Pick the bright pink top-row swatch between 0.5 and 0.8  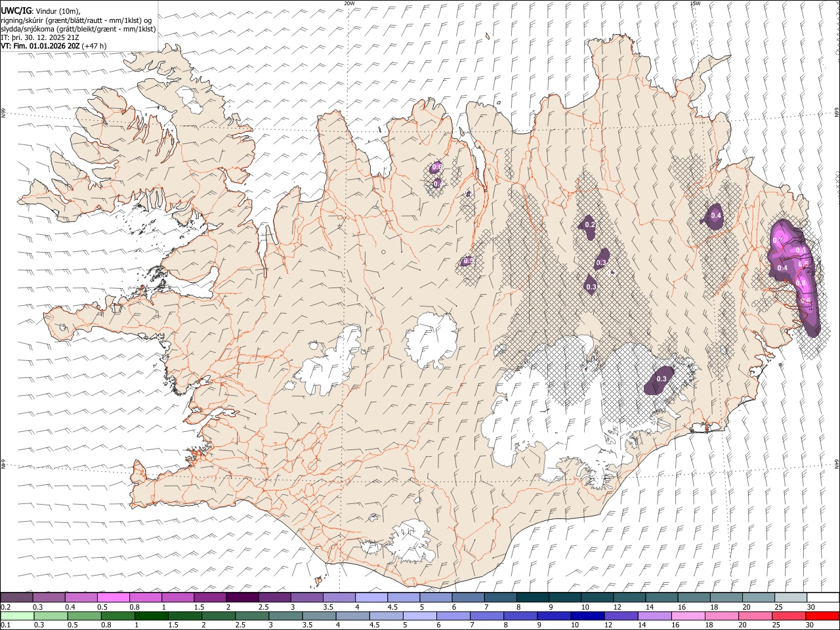pyautogui.click(x=113, y=597)
